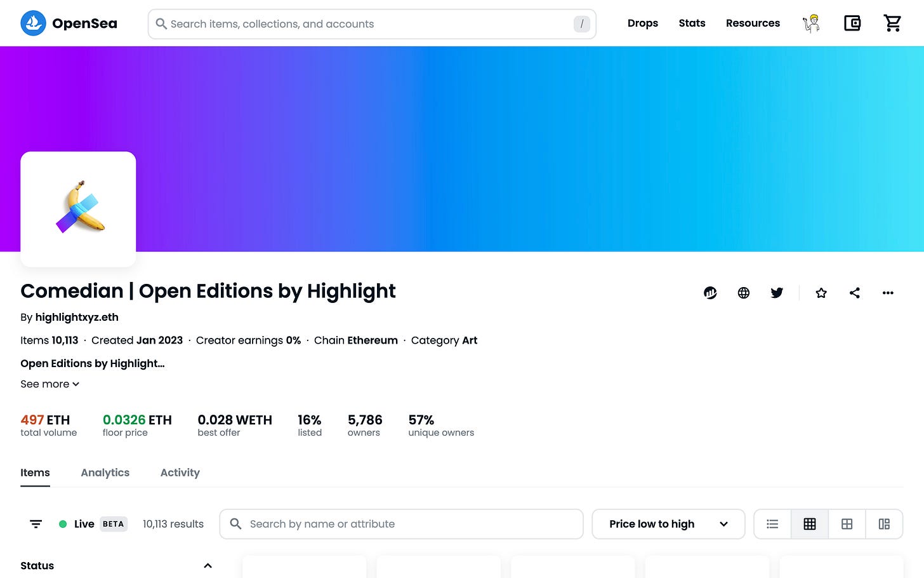Add collection to watchlist with the star
The height and width of the screenshot is (578, 924).
click(x=821, y=293)
